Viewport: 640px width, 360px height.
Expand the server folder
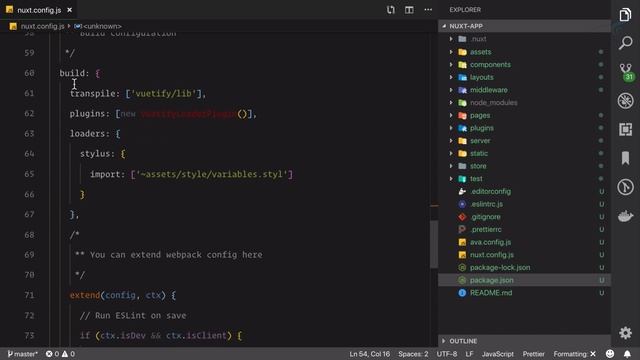point(524,140)
